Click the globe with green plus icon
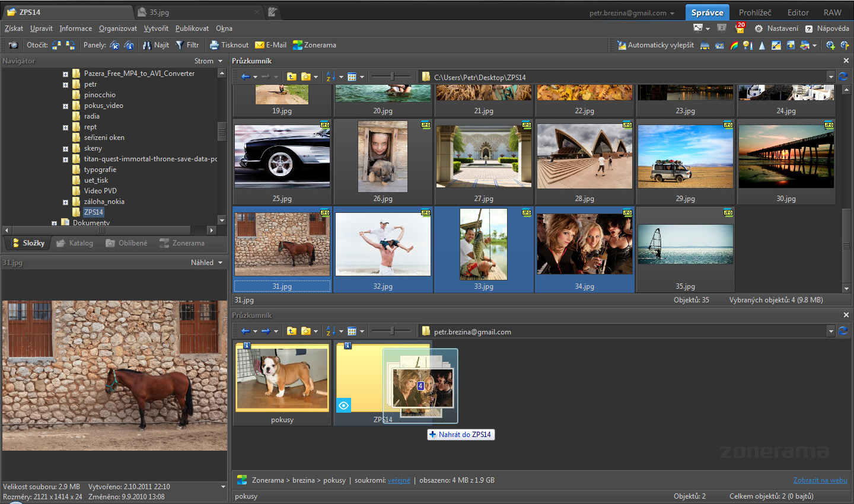The image size is (854, 504). (830, 45)
